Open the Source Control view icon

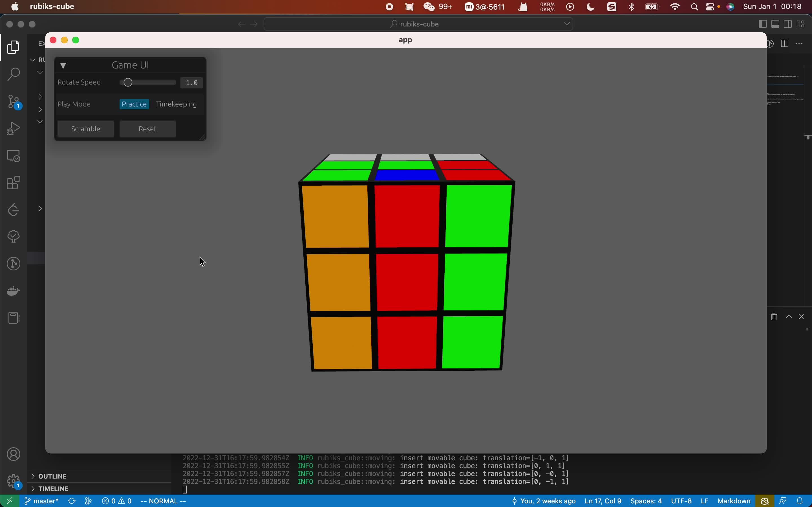click(14, 101)
